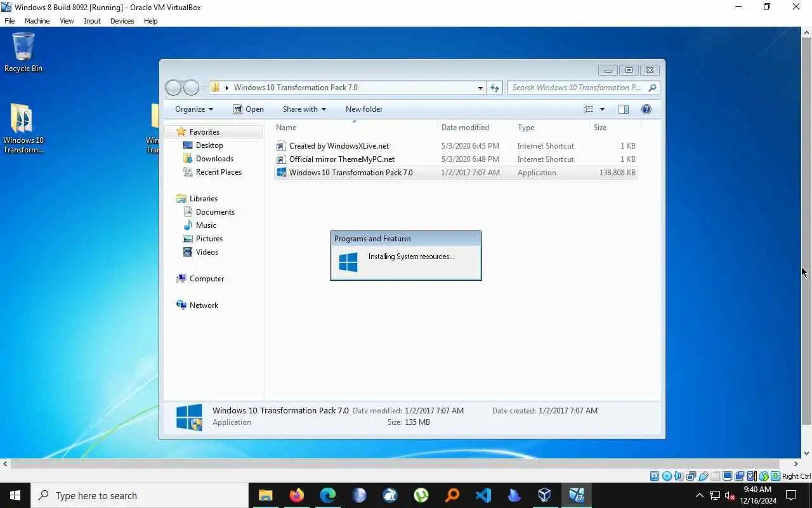Click the Open toolbar button

point(249,109)
